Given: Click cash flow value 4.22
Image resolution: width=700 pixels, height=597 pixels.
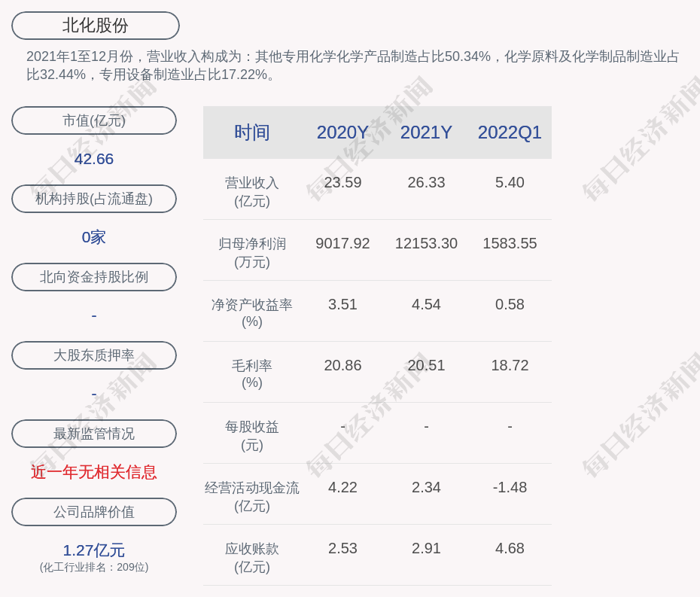Looking at the screenshot, I should (342, 488).
